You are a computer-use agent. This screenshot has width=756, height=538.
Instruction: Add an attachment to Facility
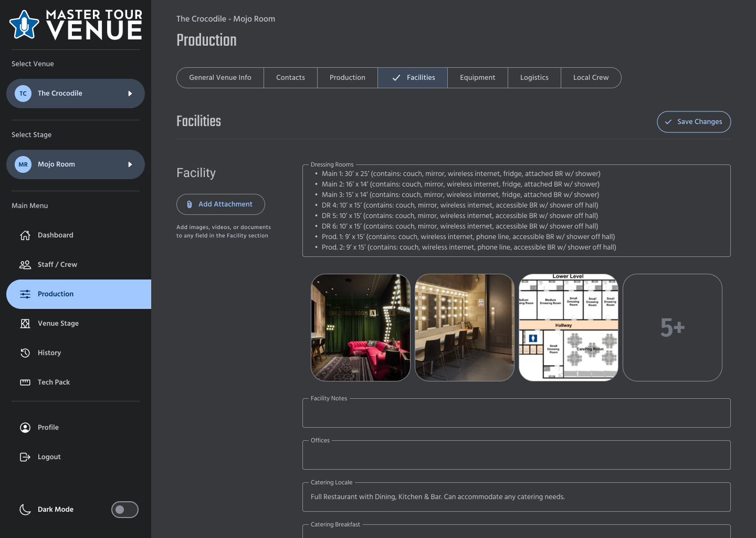click(x=220, y=204)
